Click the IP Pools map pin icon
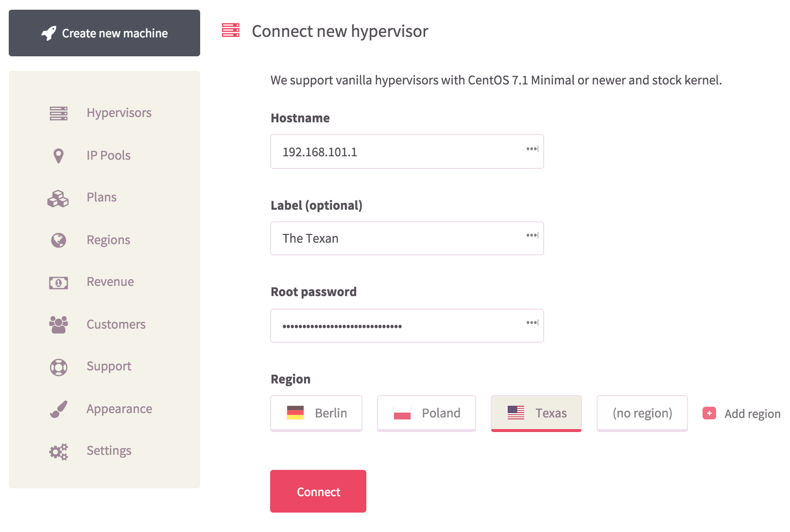 (x=58, y=156)
